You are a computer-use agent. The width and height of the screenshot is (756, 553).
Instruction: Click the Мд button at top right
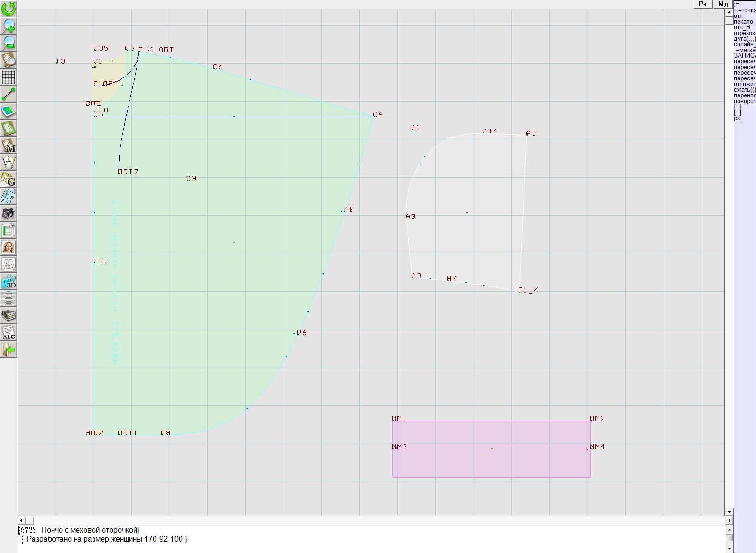coord(723,4)
